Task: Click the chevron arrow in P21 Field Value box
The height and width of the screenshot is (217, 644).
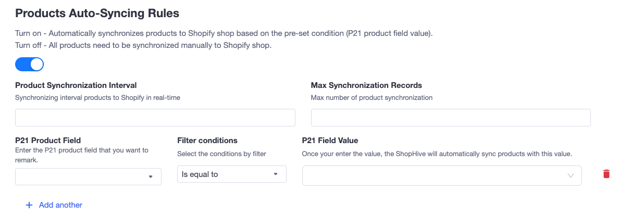Action: click(x=571, y=175)
